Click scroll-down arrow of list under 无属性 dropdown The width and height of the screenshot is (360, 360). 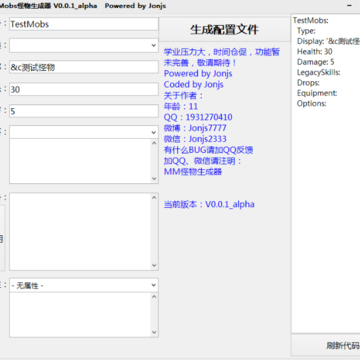(154, 332)
